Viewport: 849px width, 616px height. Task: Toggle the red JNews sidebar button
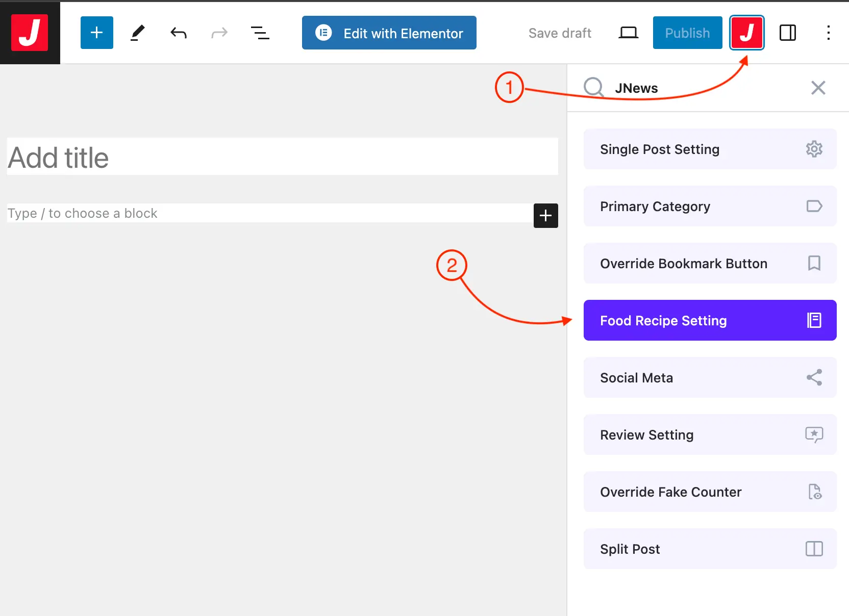pos(746,33)
